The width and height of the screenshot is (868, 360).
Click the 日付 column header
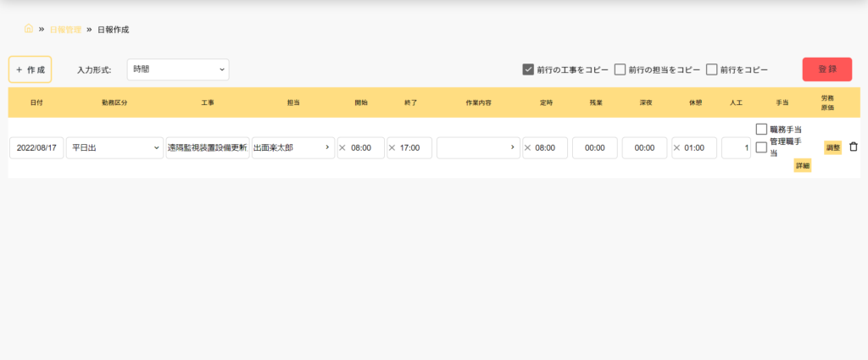36,102
